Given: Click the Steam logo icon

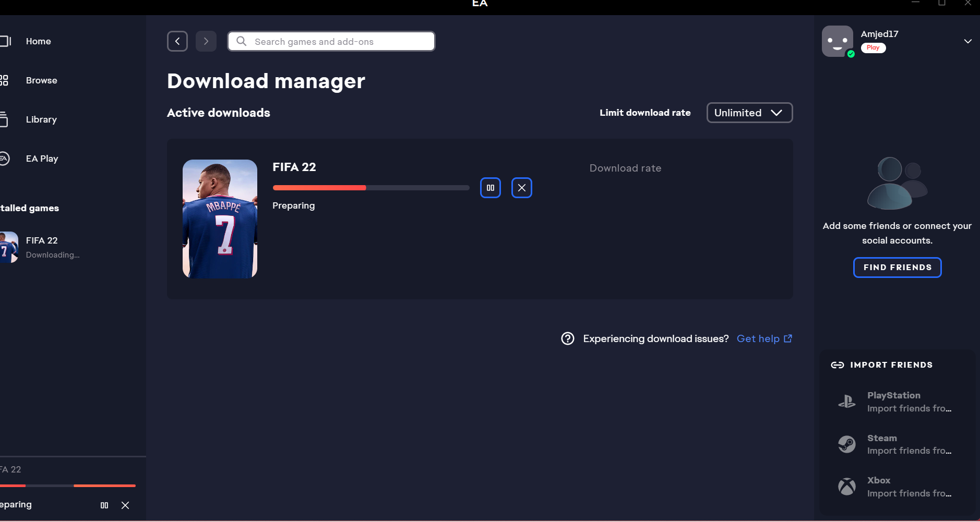Looking at the screenshot, I should pos(846,444).
